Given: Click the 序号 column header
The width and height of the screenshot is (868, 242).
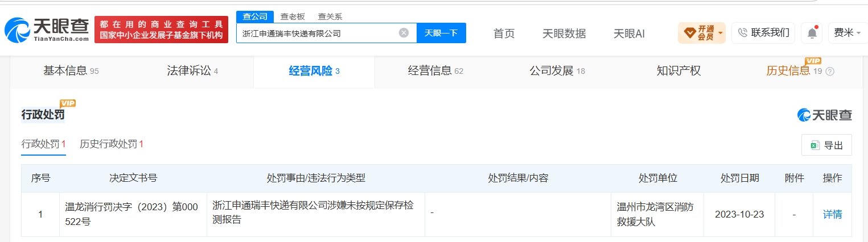Looking at the screenshot, I should pos(40,178).
